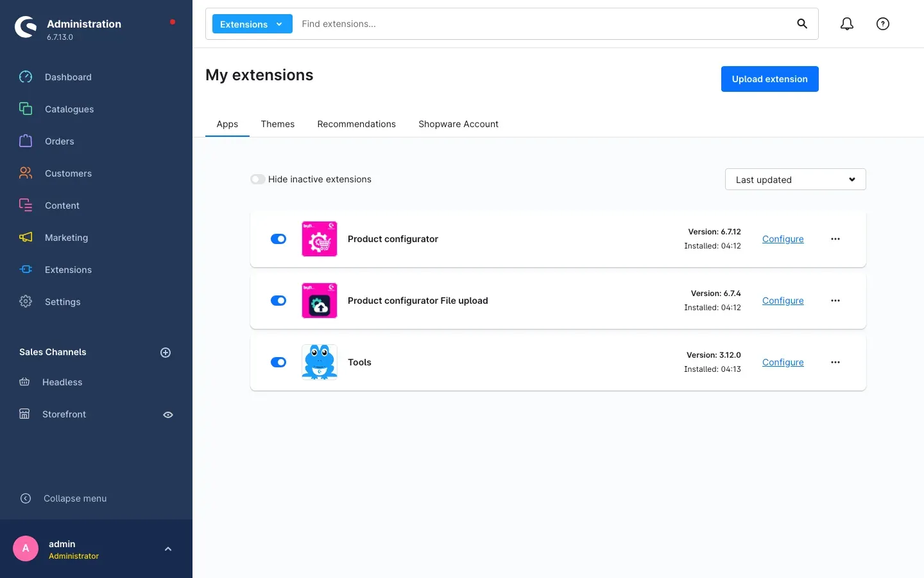Viewport: 924px width, 578px height.
Task: Configure Product configurator File upload
Action: (783, 301)
